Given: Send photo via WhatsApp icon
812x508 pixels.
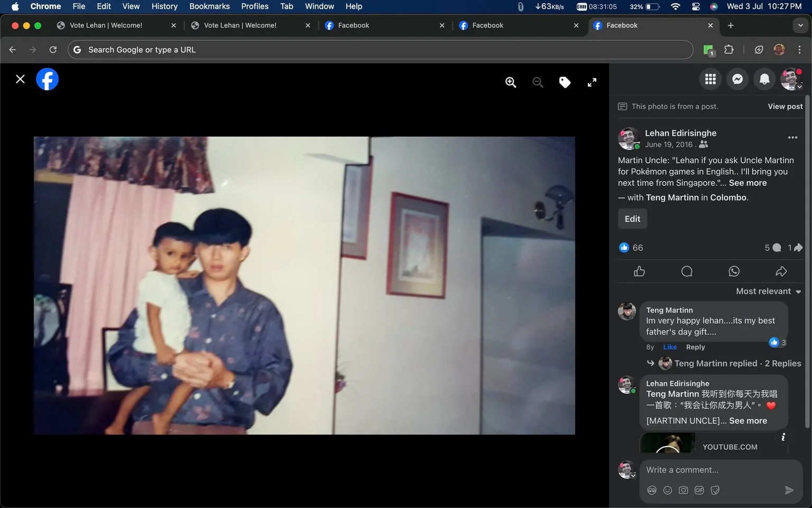Looking at the screenshot, I should coord(734,271).
